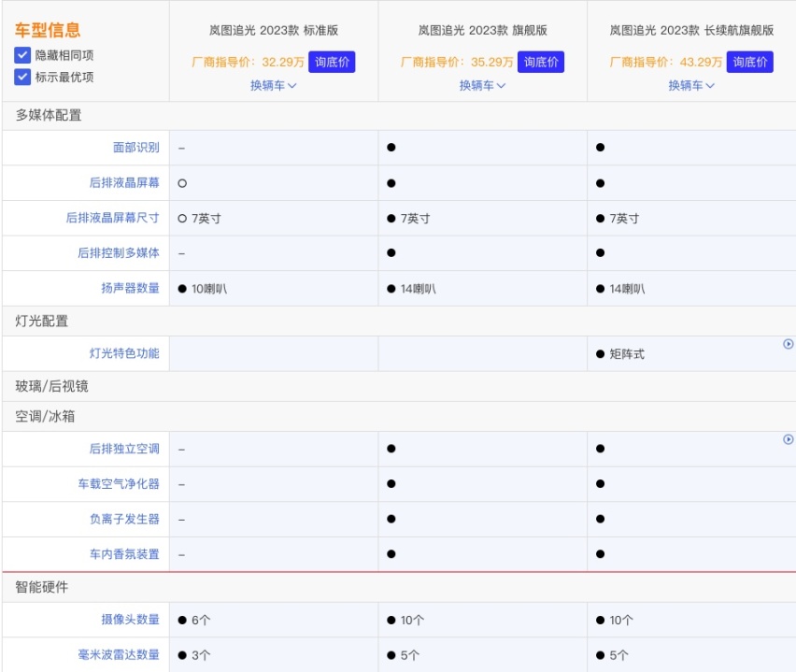Screen dimensions: 796x672
Task: Click the 3个 radar count value
Action: coord(201,655)
